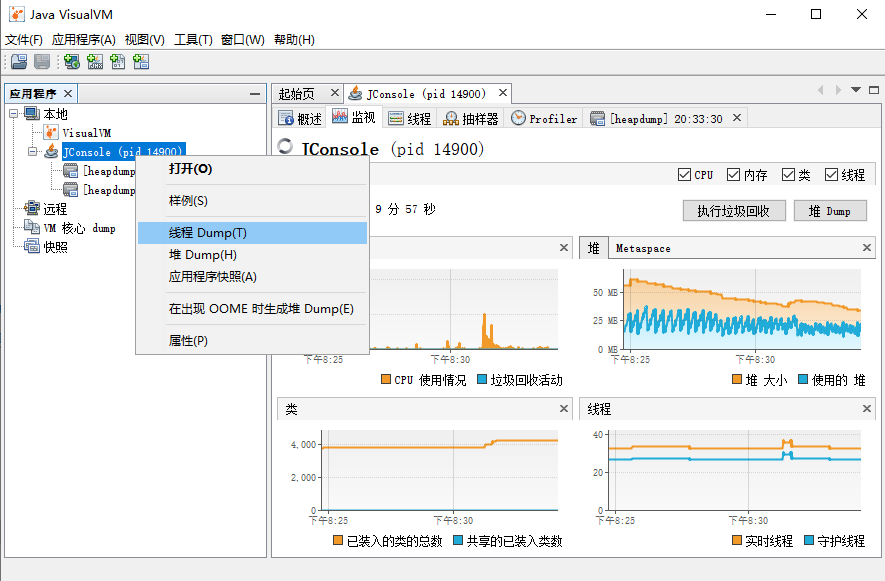Switch to the 监视 tab
The width and height of the screenshot is (885, 581).
pyautogui.click(x=354, y=117)
